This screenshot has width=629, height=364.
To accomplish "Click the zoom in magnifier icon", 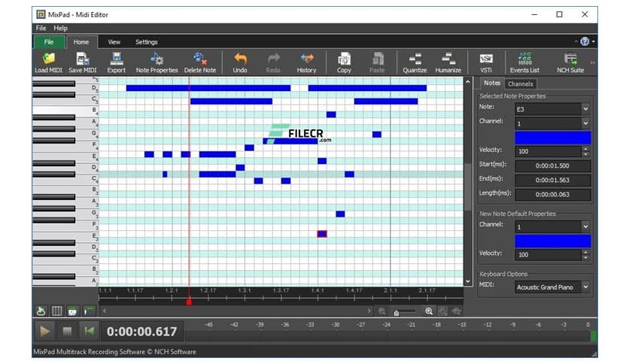I will coord(429,311).
